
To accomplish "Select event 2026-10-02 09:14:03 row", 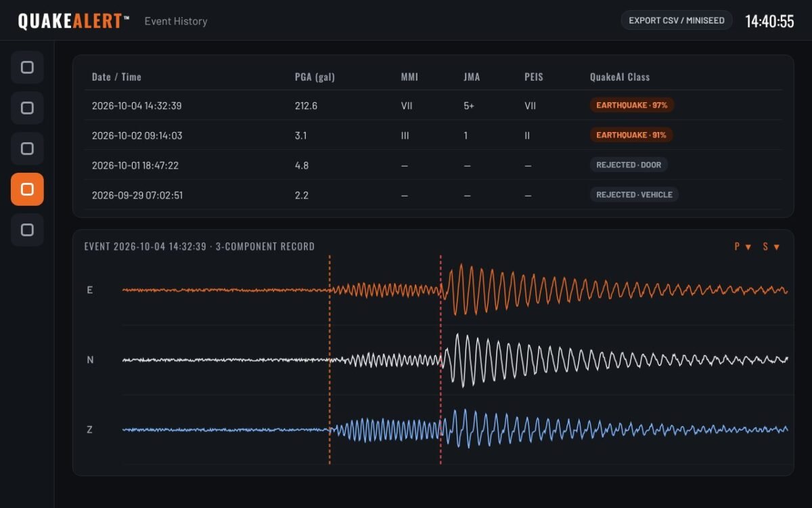I will 433,135.
